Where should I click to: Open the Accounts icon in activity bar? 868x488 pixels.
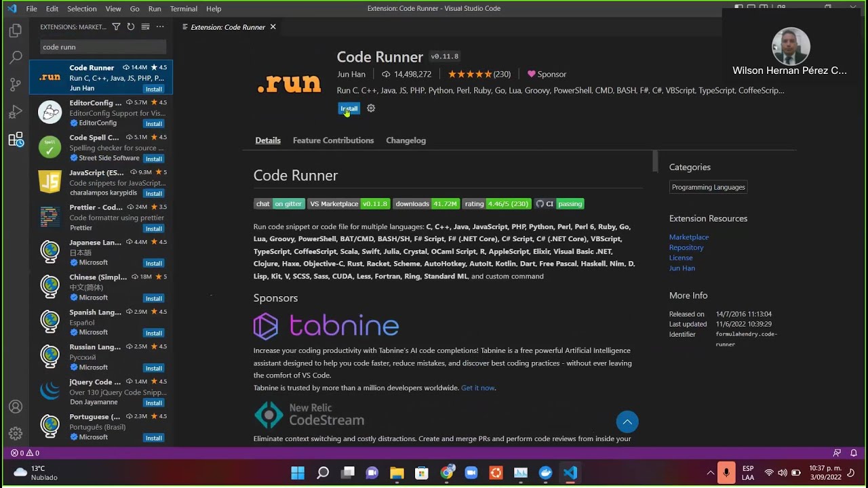point(15,407)
